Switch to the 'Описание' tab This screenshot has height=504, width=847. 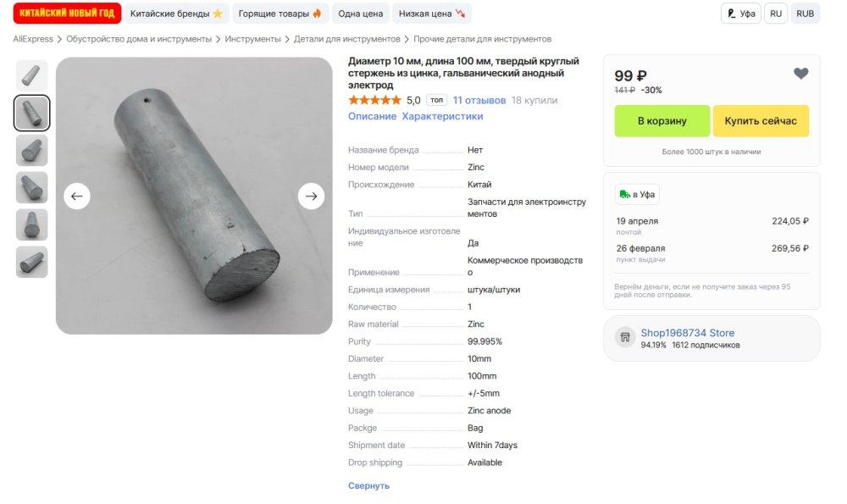point(372,117)
